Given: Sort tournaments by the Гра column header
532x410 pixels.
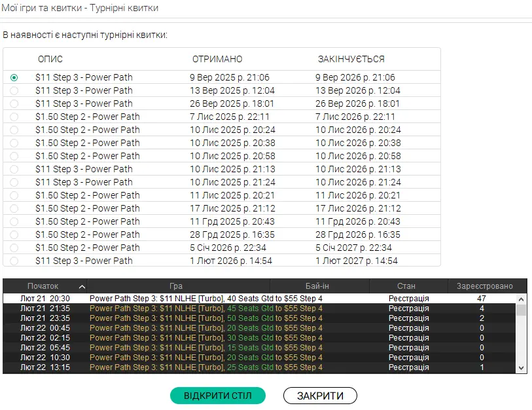Looking at the screenshot, I should click(x=175, y=286).
